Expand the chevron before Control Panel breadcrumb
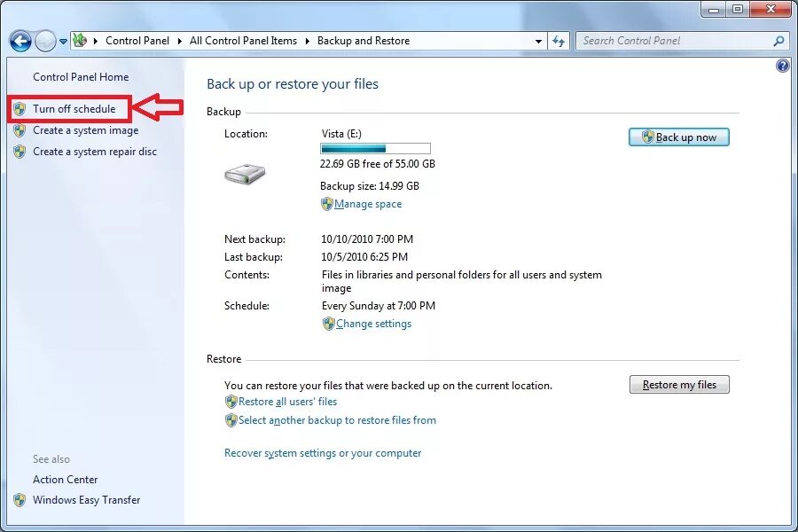 pyautogui.click(x=95, y=42)
